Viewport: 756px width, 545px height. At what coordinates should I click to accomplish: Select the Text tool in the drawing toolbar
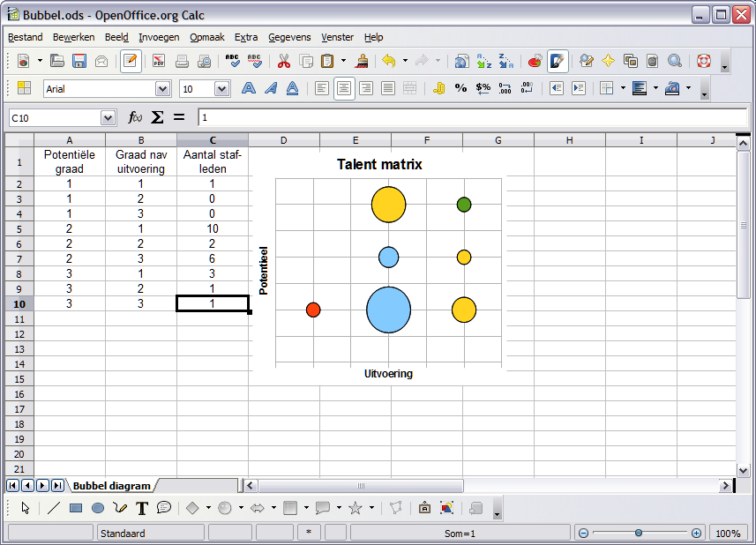[142, 508]
